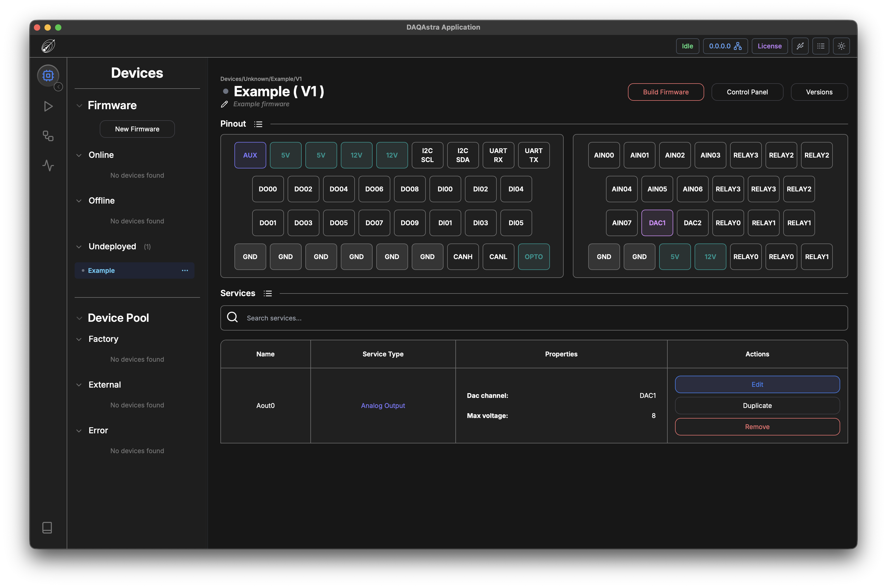This screenshot has height=588, width=887.
Task: Click the Devices chip icon in sidebar
Action: coord(48,75)
